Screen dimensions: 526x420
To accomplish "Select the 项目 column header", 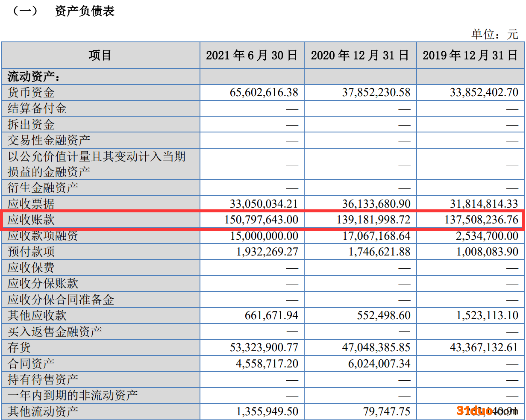I will (x=100, y=55).
